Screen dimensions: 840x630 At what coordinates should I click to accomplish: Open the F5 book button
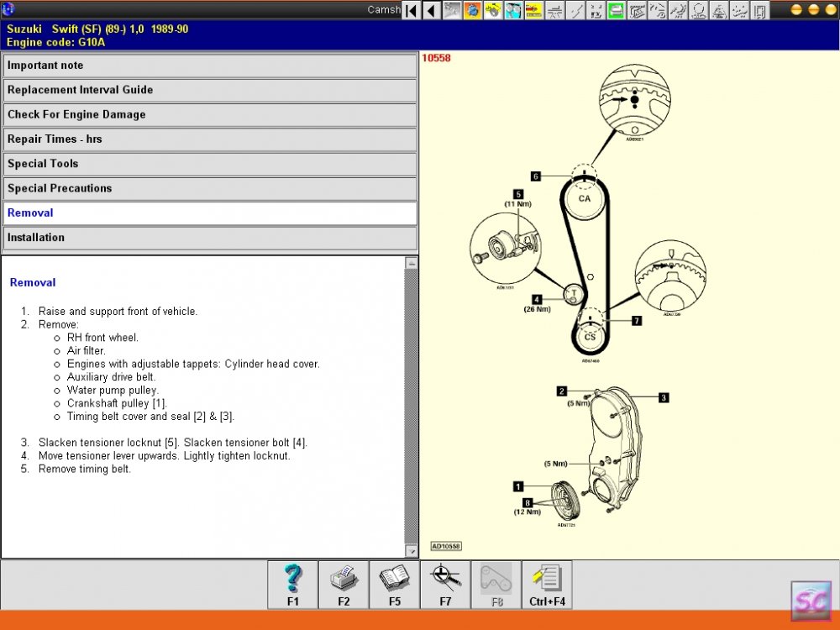395,585
